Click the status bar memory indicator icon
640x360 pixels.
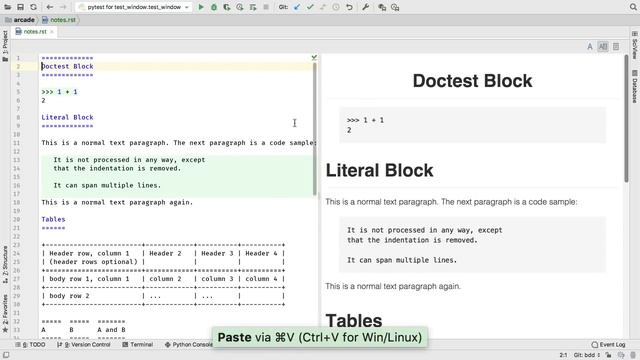(x=633, y=355)
